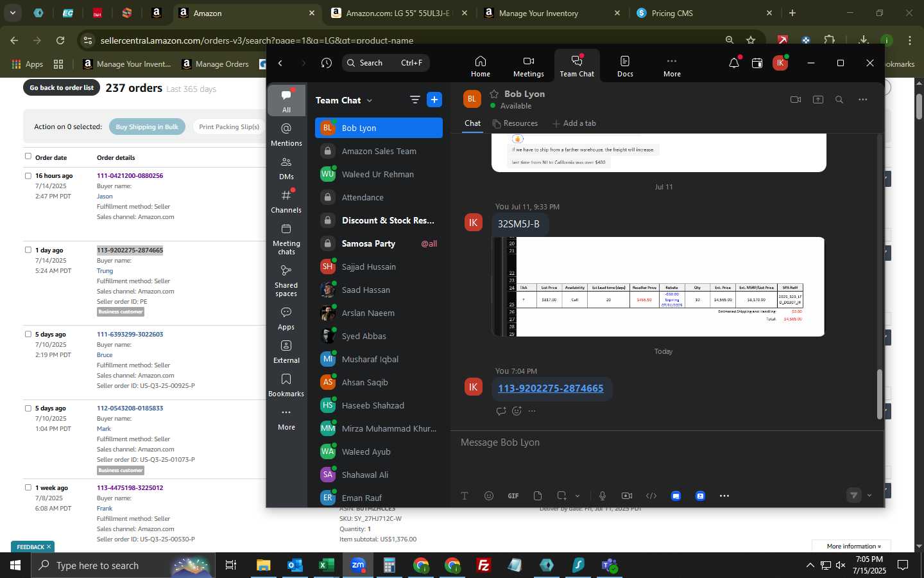This screenshot has width=924, height=578.
Task: Open browser tab list chevron
Action: point(12,12)
